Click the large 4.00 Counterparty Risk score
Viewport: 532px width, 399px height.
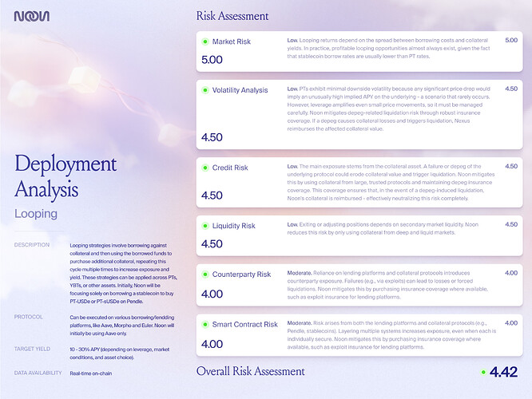[x=212, y=294]
